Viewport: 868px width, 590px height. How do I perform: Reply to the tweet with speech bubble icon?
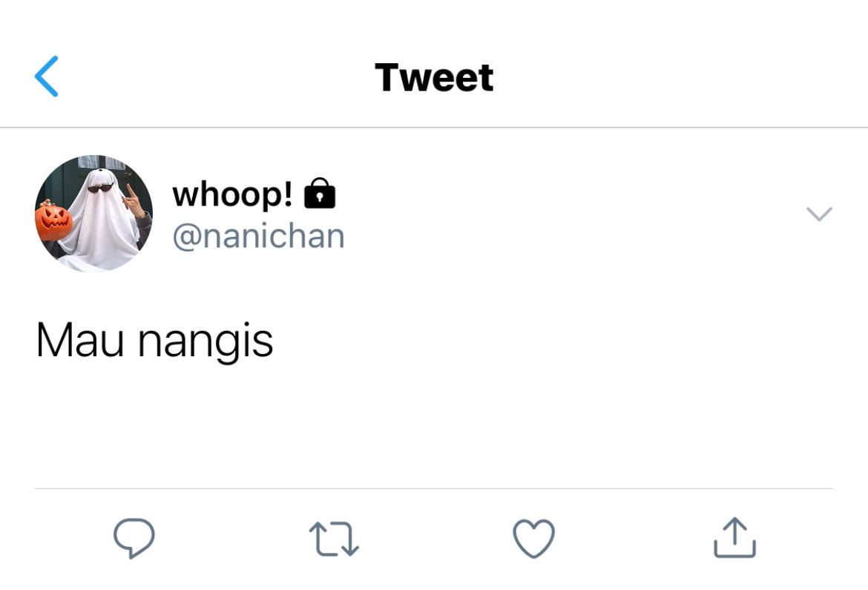tap(134, 538)
